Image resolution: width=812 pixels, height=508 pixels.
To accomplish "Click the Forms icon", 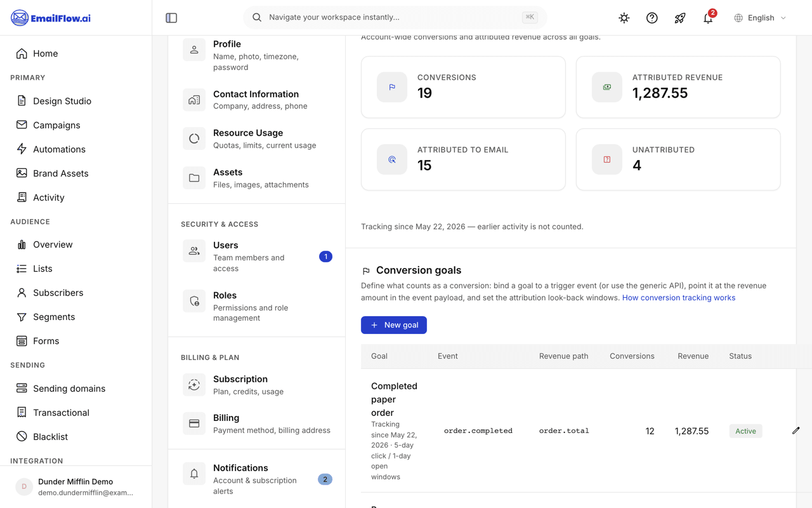I will pos(22,341).
